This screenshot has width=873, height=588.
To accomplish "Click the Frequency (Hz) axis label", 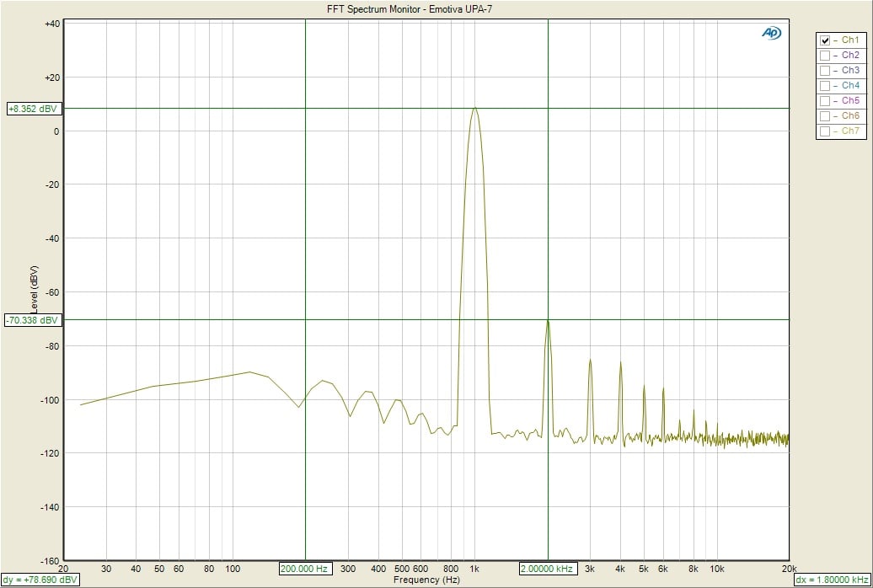I will [426, 580].
